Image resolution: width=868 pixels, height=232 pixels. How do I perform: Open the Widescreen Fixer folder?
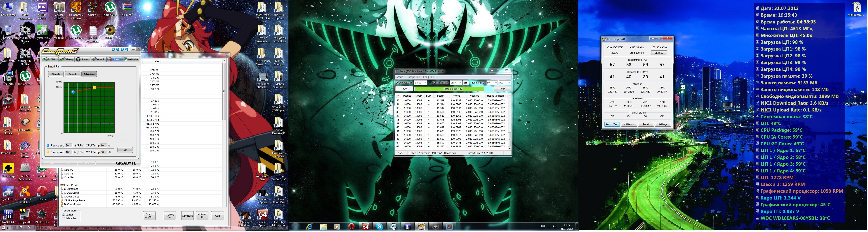(x=262, y=172)
